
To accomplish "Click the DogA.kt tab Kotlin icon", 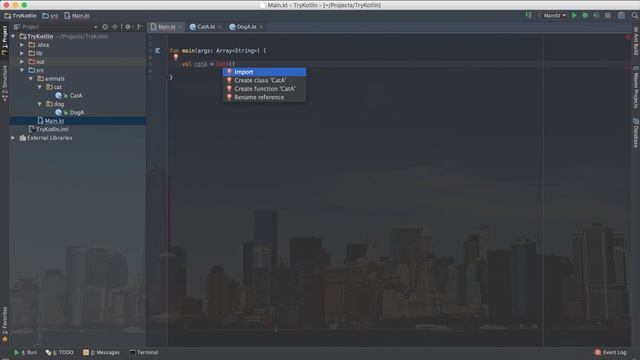I will pyautogui.click(x=232, y=27).
